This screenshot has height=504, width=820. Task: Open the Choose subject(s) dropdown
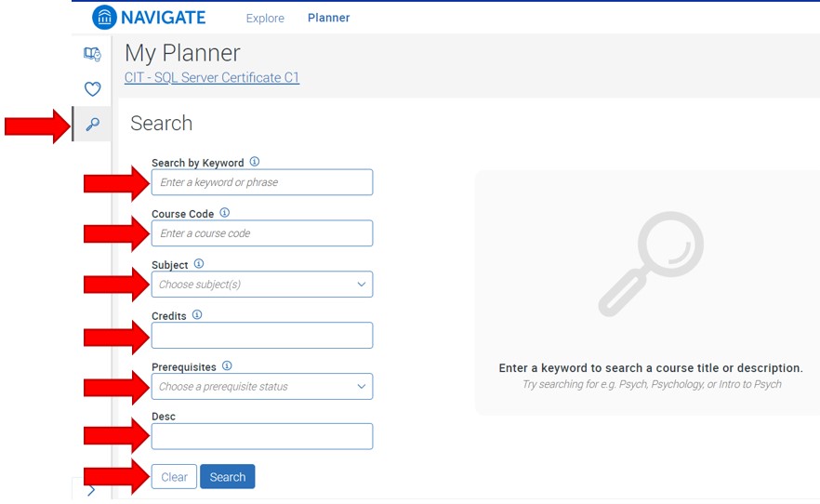[262, 285]
